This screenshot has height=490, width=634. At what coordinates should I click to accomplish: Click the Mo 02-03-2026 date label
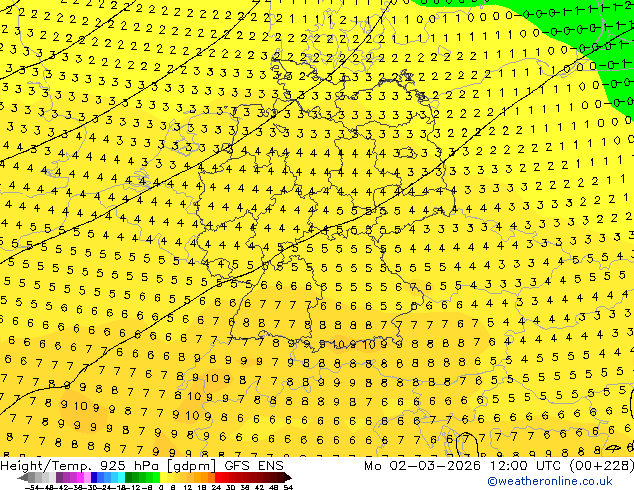424,466
